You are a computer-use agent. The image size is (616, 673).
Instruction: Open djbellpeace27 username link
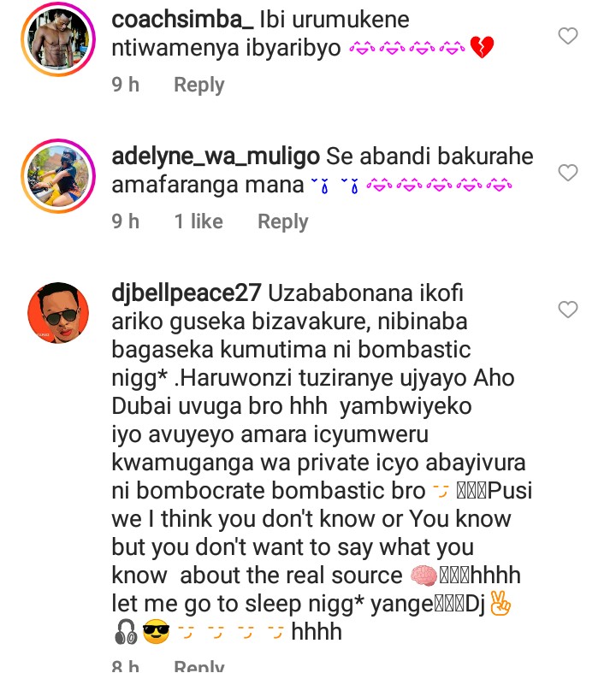coord(187,293)
